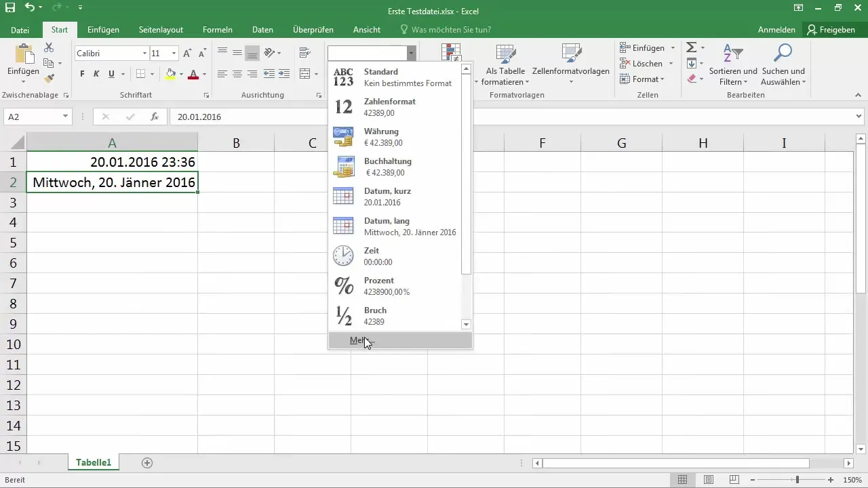Screen dimensions: 868x488
Task: Click the Copy icon in Zwischenablage
Action: coord(49,63)
